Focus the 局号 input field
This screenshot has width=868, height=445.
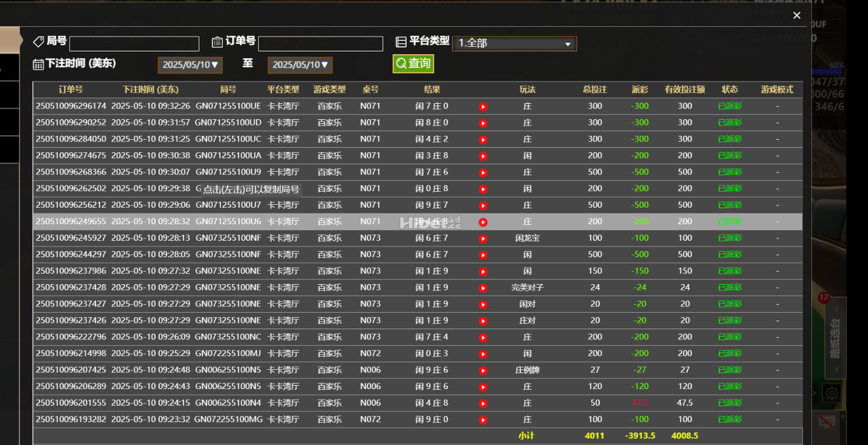[134, 44]
